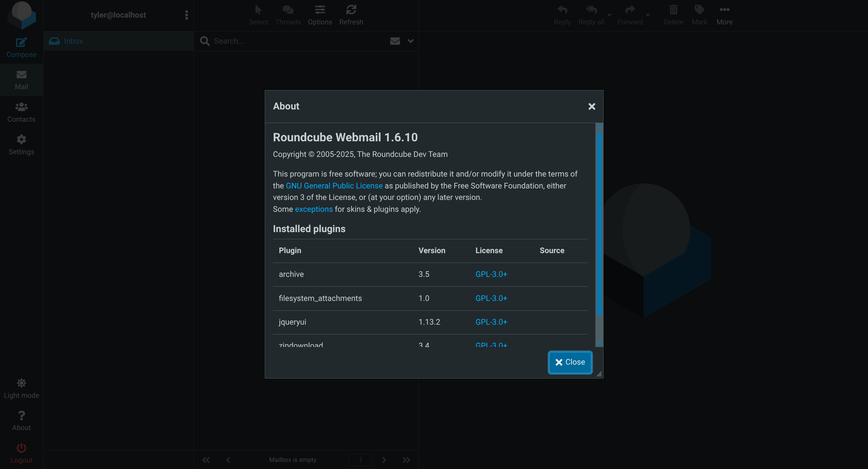Screen dimensions: 868x469
Task: Open the folder actions three-dot menu
Action: 186,15
